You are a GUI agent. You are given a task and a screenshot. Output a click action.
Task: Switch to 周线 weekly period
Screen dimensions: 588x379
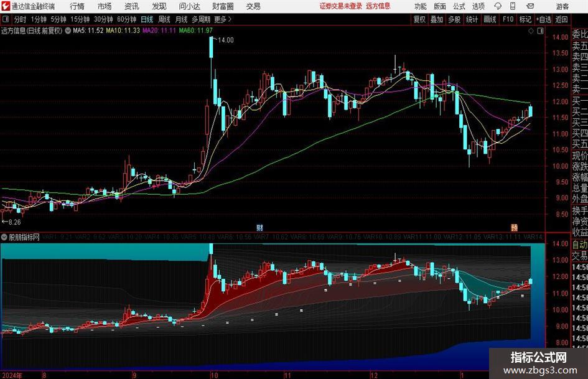coord(164,19)
